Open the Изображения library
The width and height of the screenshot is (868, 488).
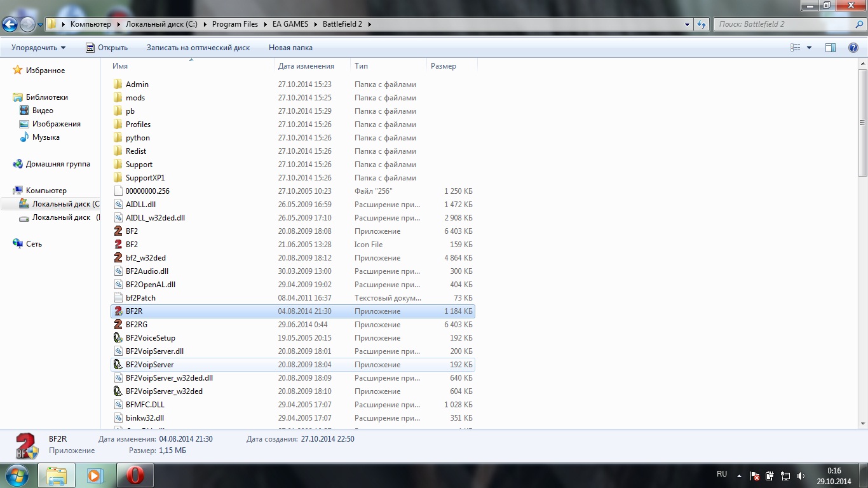57,124
